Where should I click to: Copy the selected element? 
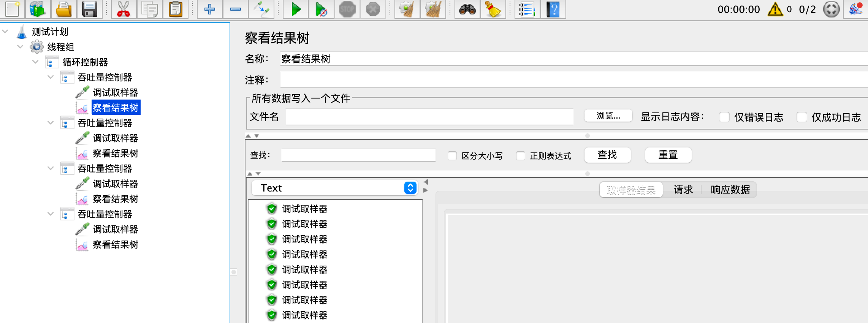(149, 9)
